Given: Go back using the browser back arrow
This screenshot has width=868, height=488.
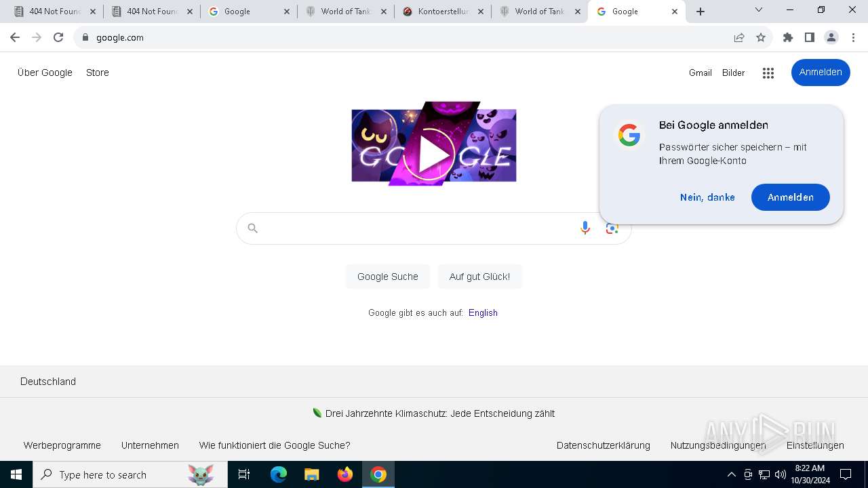Looking at the screenshot, I should pyautogui.click(x=15, y=37).
